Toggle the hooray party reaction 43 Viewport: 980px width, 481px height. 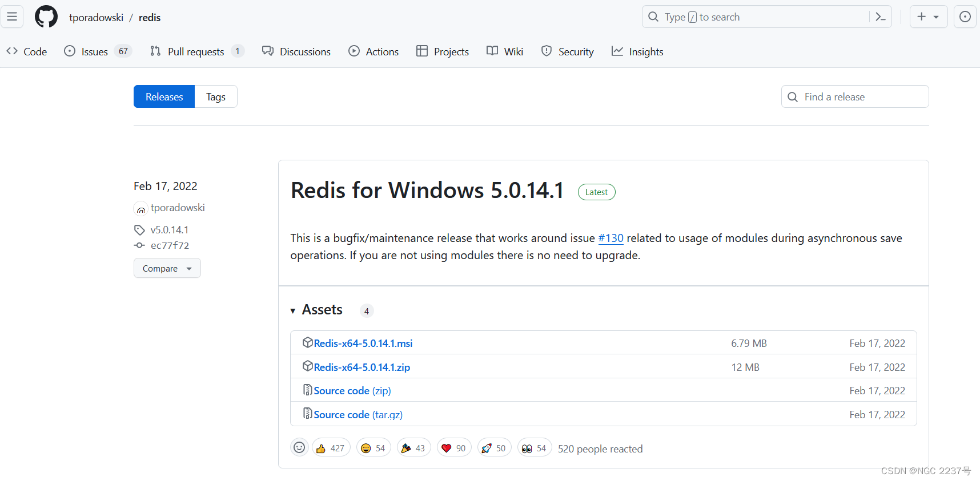[413, 448]
